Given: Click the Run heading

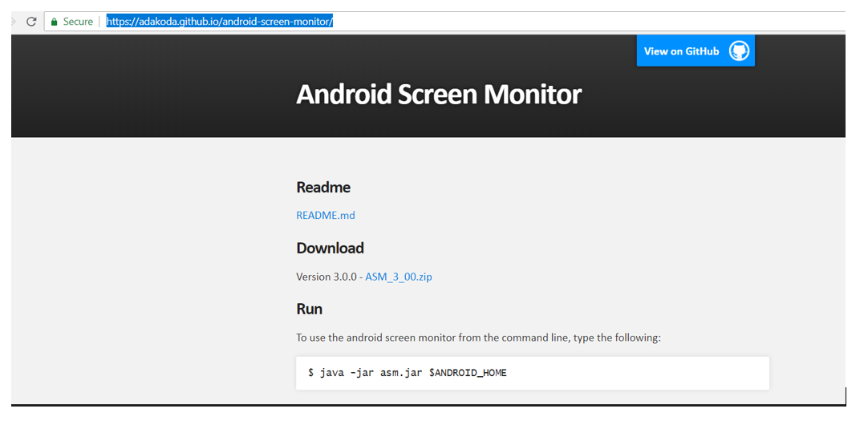Looking at the screenshot, I should pos(310,309).
